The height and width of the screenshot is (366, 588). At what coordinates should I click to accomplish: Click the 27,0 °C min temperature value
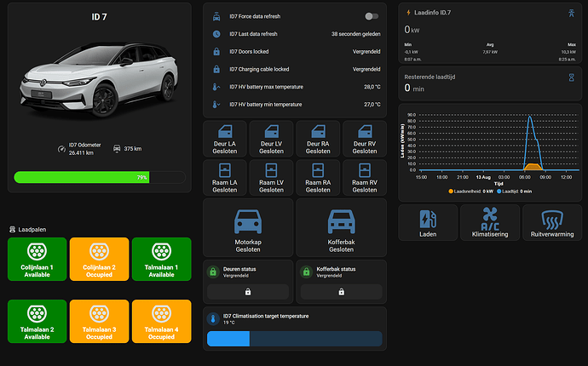click(x=372, y=105)
